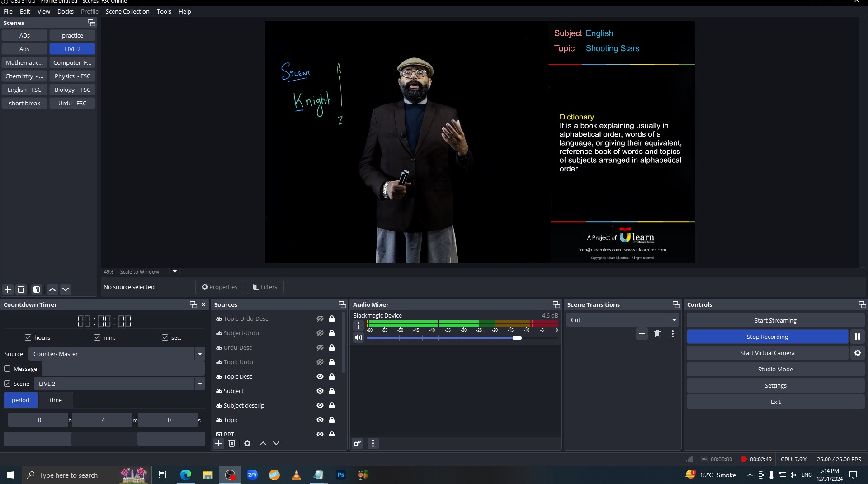Image resolution: width=868 pixels, height=484 pixels.
Task: Click the Message text input field
Action: [x=123, y=369]
